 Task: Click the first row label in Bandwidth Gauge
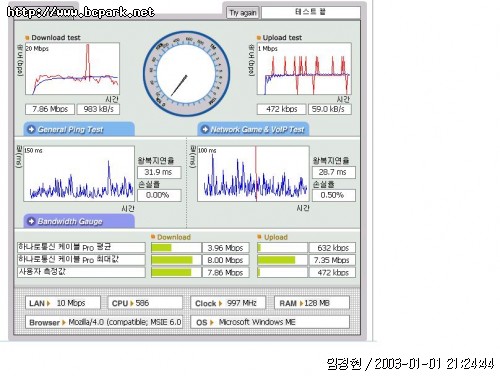click(81, 247)
